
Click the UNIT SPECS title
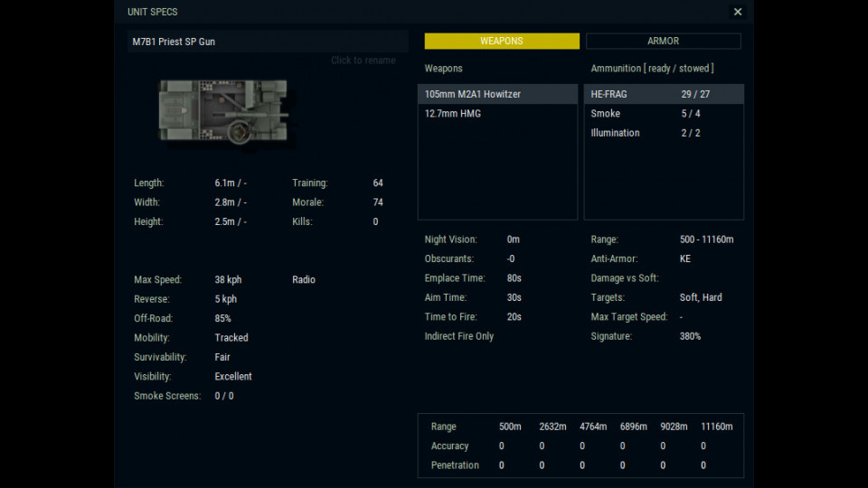(152, 12)
